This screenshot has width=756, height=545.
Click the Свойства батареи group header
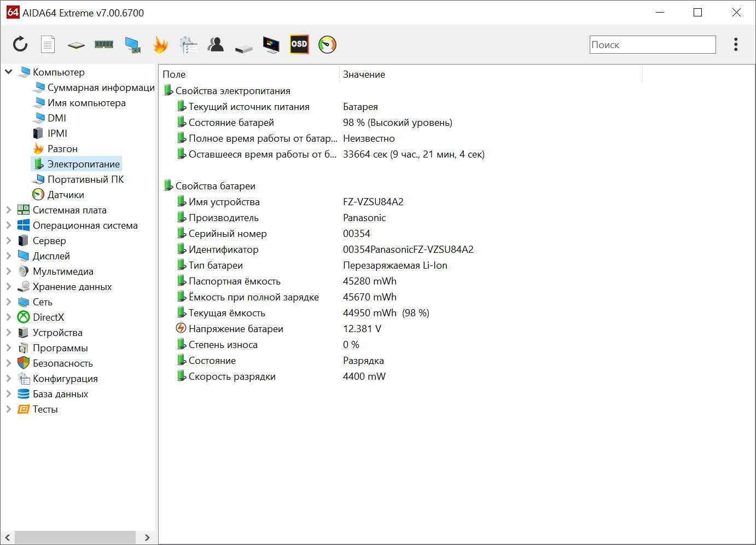click(x=216, y=186)
